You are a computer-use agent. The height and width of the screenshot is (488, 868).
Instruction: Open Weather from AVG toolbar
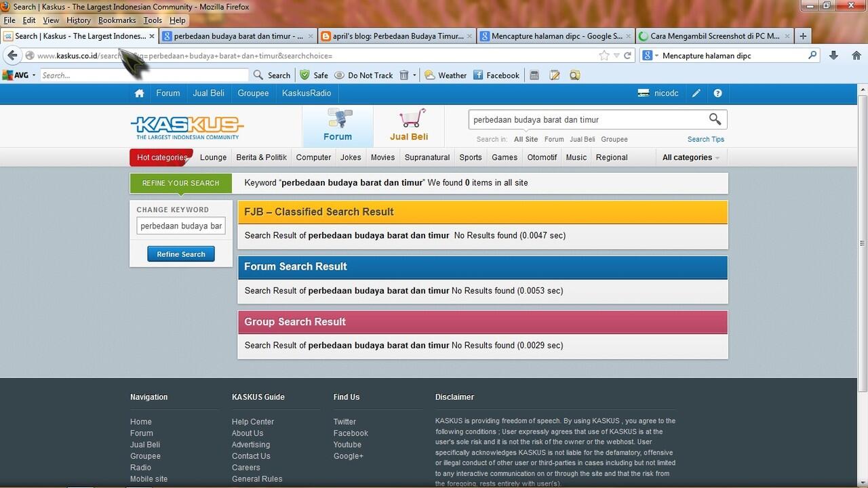click(x=446, y=75)
